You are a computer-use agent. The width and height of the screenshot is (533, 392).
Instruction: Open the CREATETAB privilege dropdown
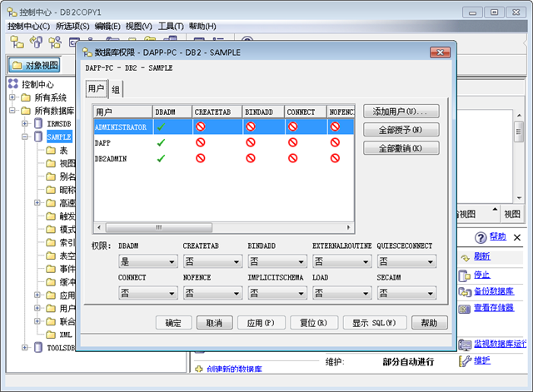click(x=213, y=261)
